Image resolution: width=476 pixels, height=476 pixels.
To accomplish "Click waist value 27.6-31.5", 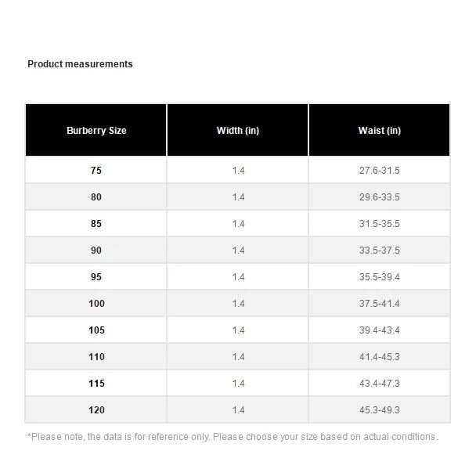I will point(380,171).
